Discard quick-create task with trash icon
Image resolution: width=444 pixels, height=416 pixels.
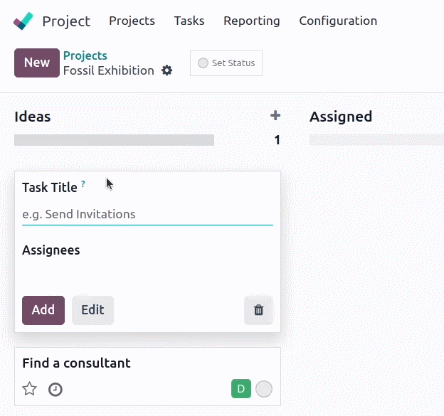(x=259, y=310)
